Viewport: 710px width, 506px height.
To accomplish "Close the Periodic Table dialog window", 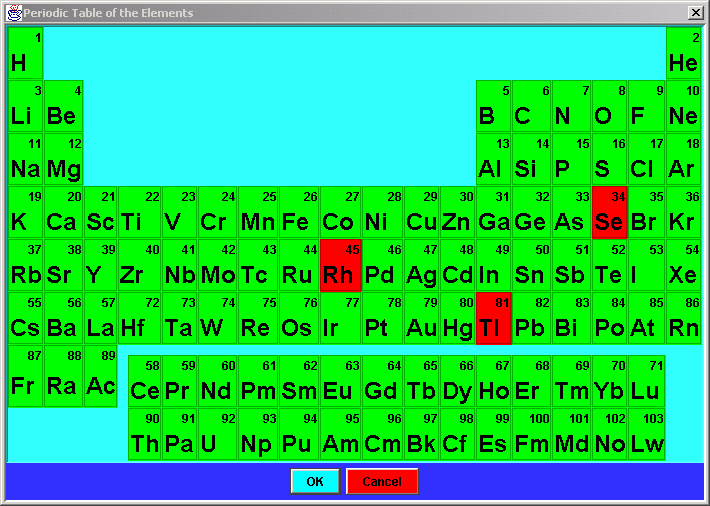I will point(695,13).
